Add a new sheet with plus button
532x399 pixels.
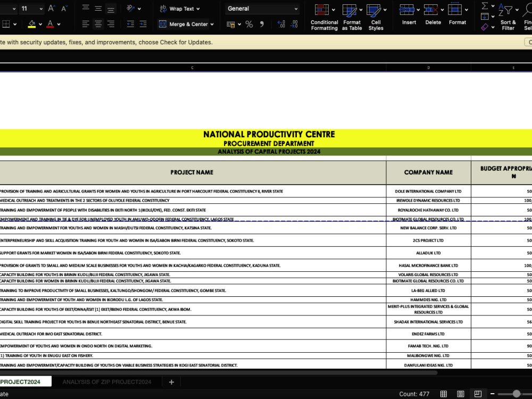pos(171,382)
